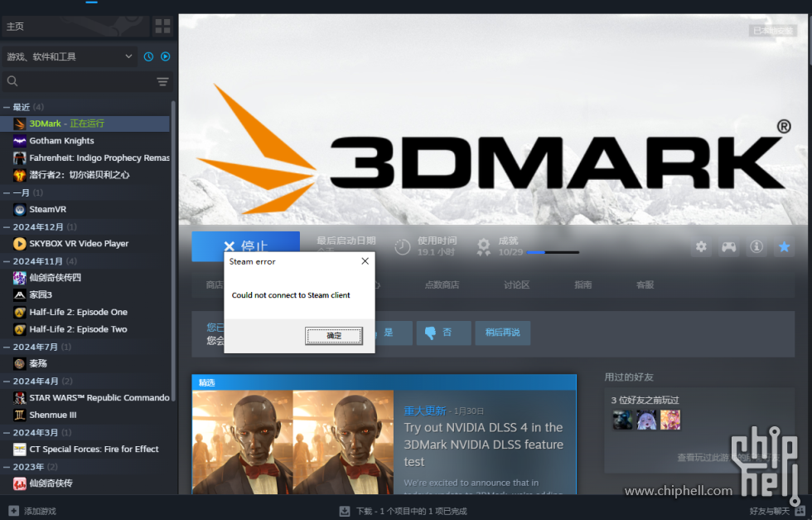The height and width of the screenshot is (520, 812).
Task: Select CT Special Forces: Fire for Effect
Action: coord(85,449)
